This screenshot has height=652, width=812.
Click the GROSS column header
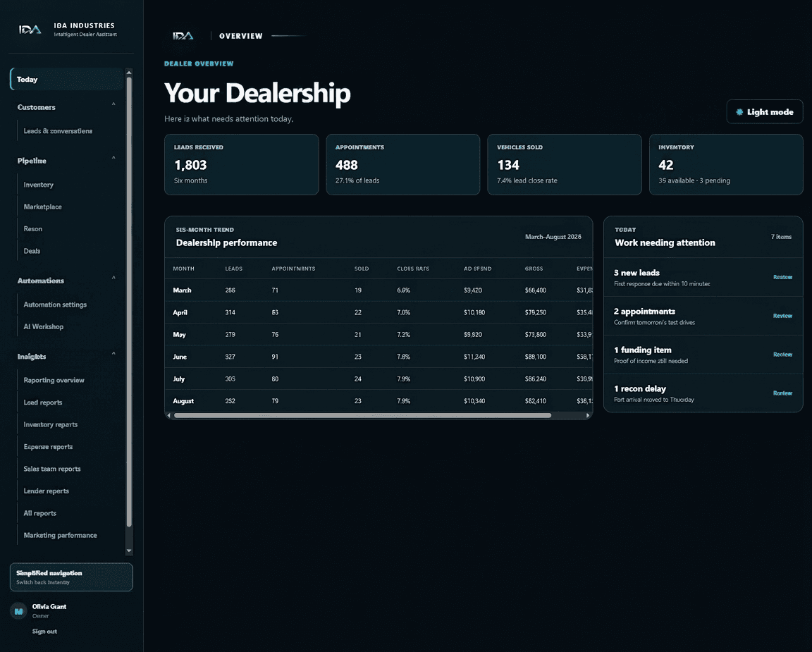[534, 269]
